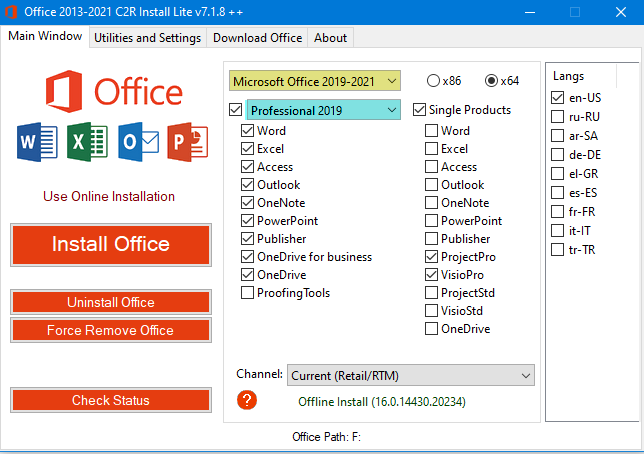This screenshot has height=454, width=644.
Task: Uncheck OneDrive for business checkbox
Action: [x=247, y=257]
